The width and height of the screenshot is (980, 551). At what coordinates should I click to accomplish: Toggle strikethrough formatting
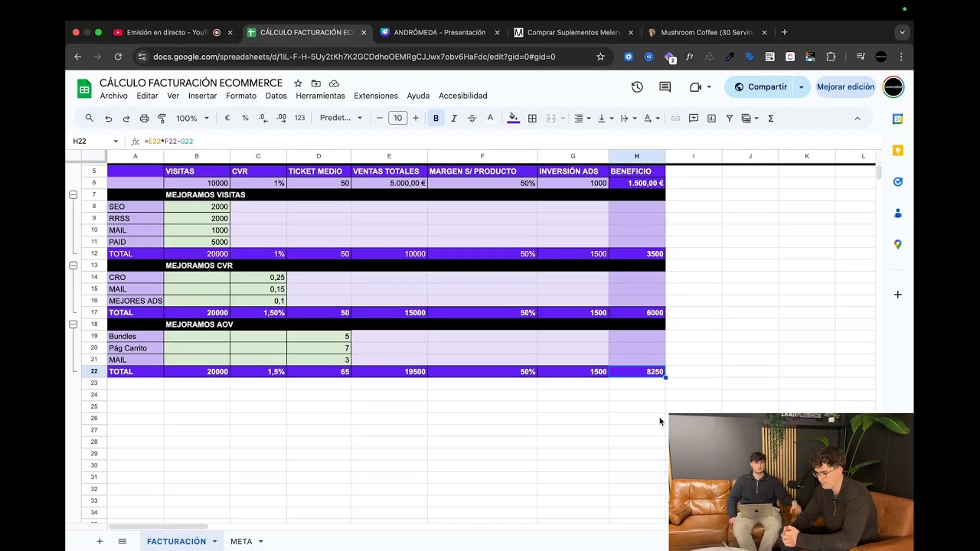tap(472, 119)
